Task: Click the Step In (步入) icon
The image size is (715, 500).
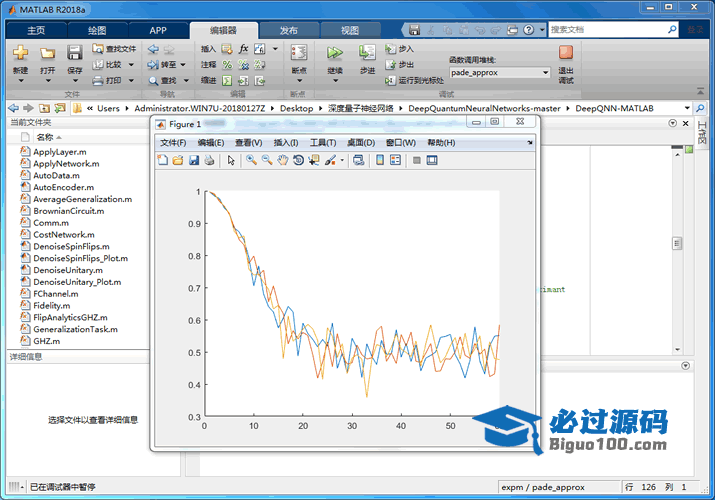Action: click(390, 48)
